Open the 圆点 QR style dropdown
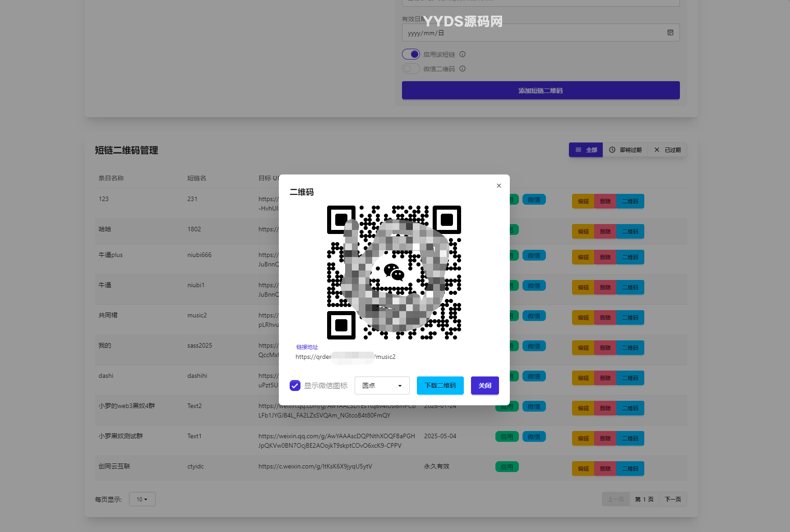Screen dimensions: 790x532 [382, 385]
